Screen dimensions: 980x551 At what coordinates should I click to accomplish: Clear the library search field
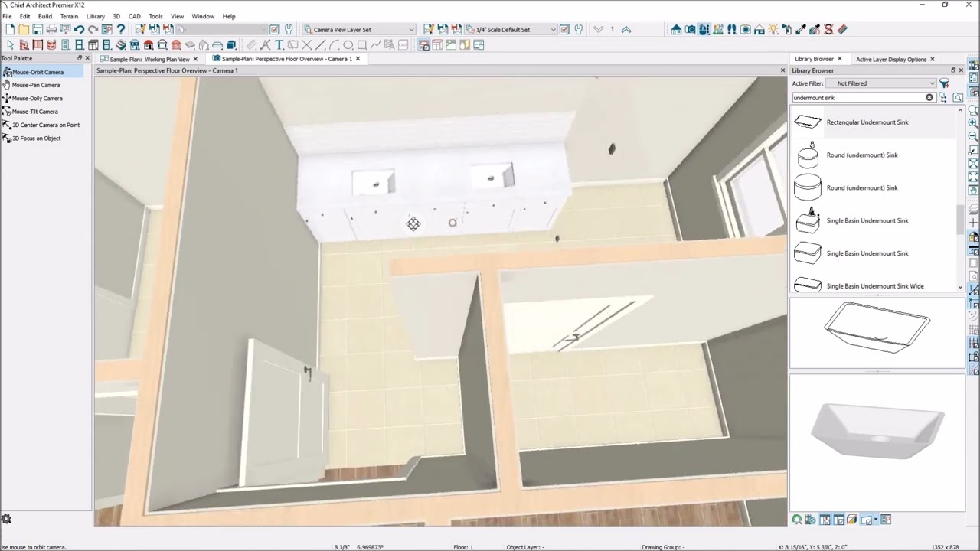pos(929,98)
